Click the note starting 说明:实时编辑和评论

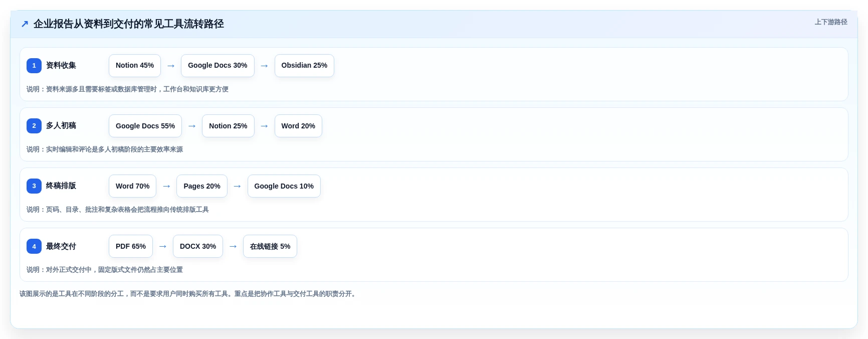(x=105, y=149)
